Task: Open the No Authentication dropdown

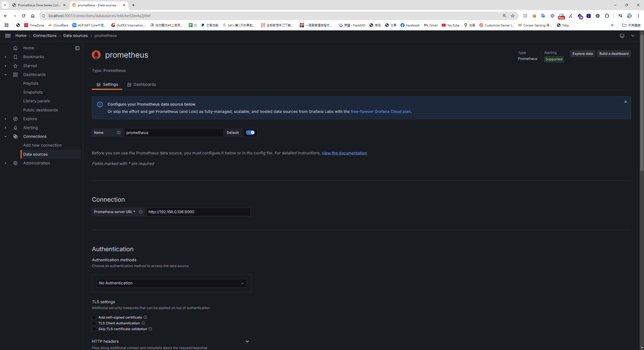Action: 171,283
